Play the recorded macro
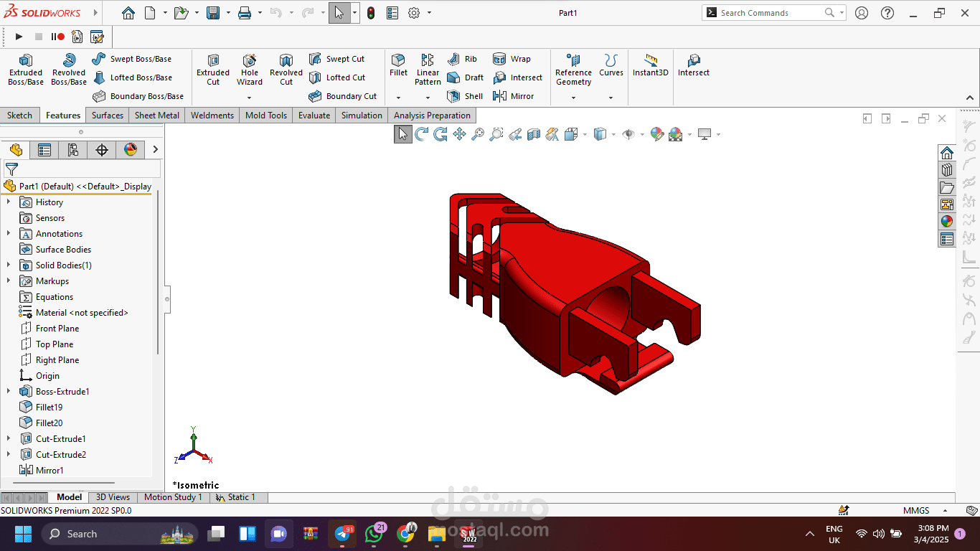Image resolution: width=980 pixels, height=551 pixels. pos(19,37)
